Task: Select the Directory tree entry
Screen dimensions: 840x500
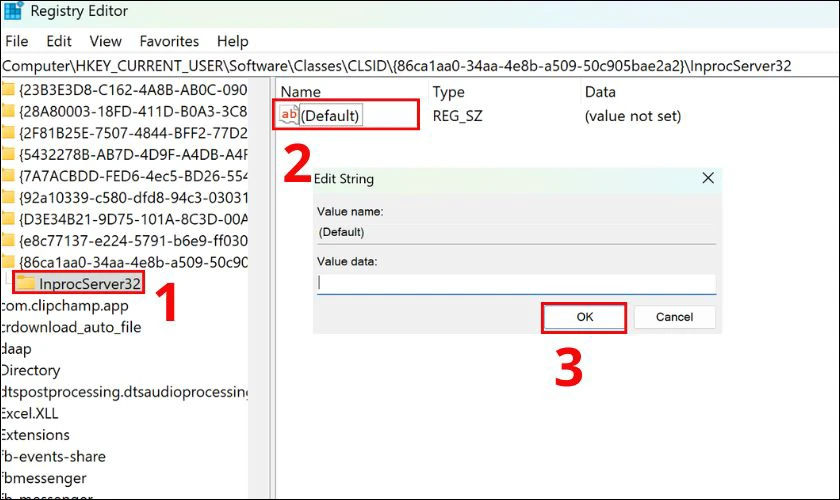Action: tap(31, 370)
